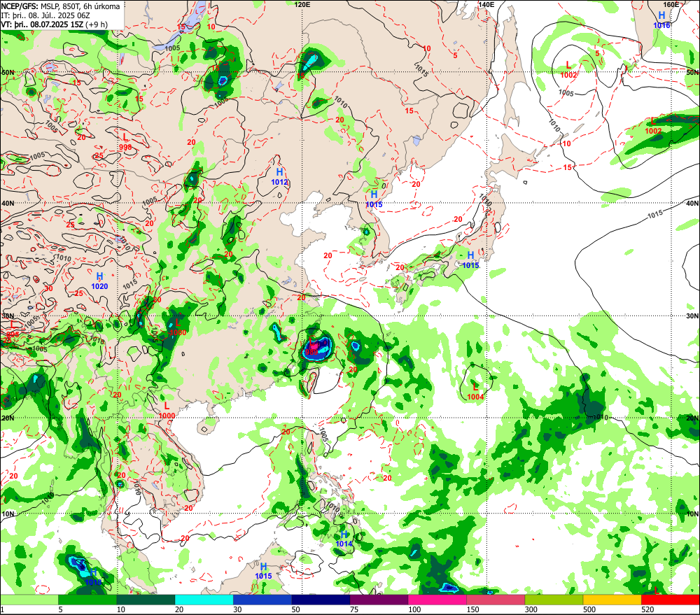Image resolution: width=700 pixels, height=615 pixels.
Task: Click the 10N label on left edge
Action: (8, 514)
